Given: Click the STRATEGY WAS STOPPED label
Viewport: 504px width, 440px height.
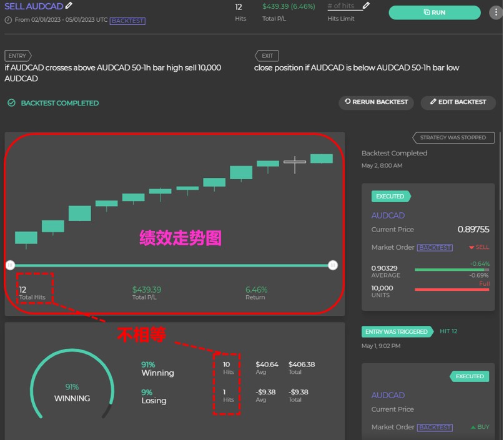Looking at the screenshot, I should click(x=453, y=137).
